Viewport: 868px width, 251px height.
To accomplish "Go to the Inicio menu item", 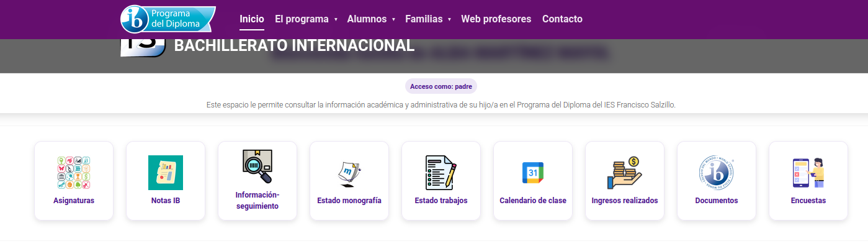I will pyautogui.click(x=252, y=19).
